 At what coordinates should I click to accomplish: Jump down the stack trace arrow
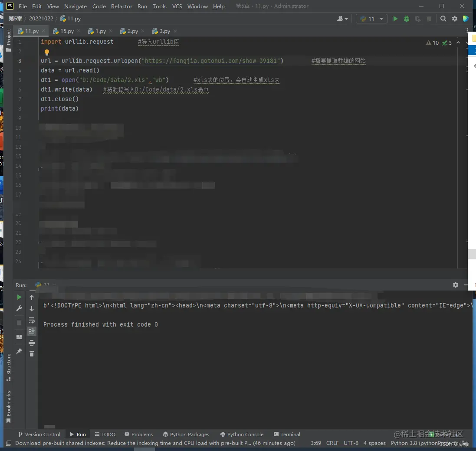pyautogui.click(x=32, y=309)
